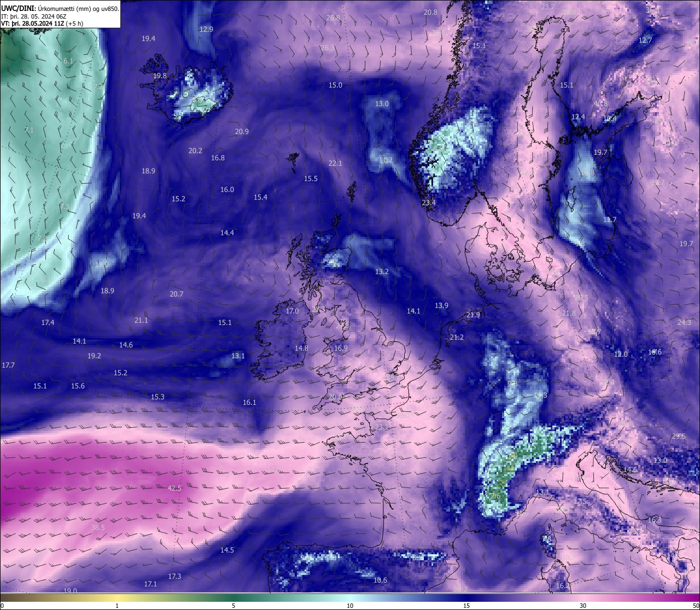Click the 16.8 map value
700x610 pixels.
(218, 158)
